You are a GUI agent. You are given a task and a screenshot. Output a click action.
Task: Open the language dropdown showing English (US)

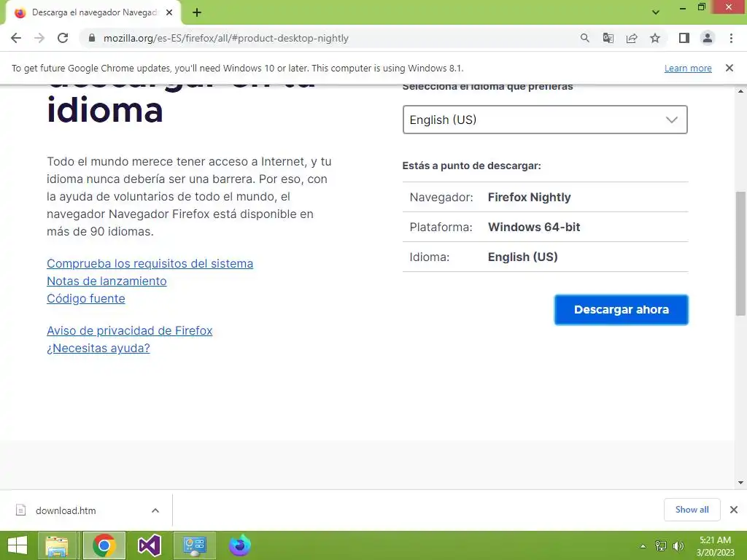coord(545,120)
